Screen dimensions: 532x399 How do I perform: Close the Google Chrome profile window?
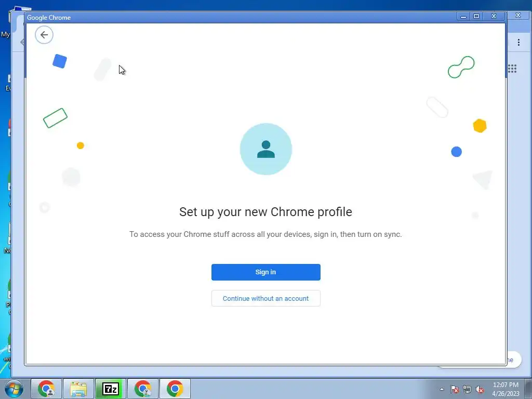494,16
